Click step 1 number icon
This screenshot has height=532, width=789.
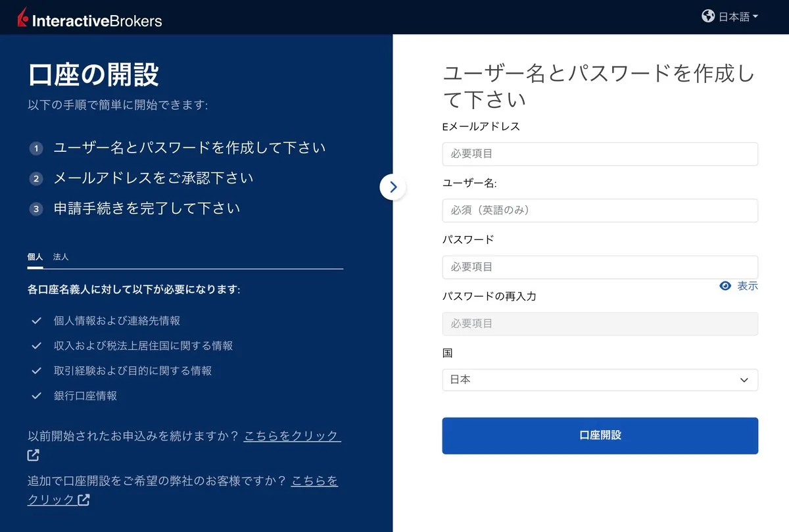pos(36,149)
